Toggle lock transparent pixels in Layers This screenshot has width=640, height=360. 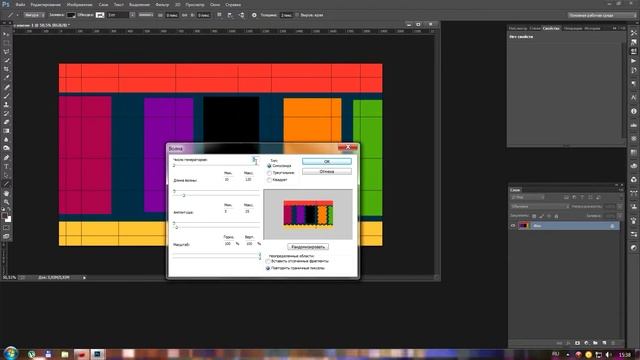tap(534, 216)
